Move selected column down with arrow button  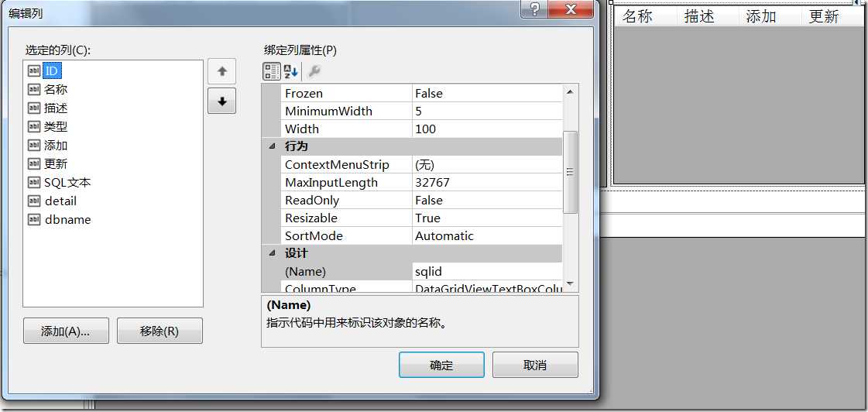[222, 101]
